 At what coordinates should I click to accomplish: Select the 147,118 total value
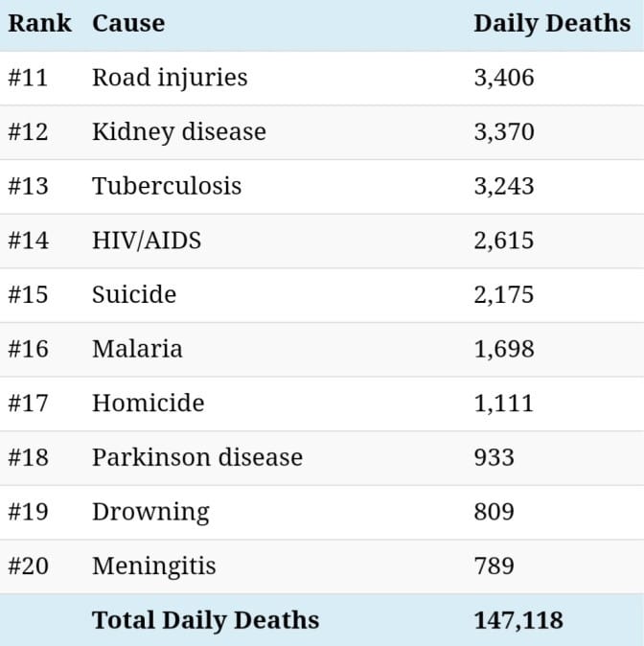click(517, 620)
